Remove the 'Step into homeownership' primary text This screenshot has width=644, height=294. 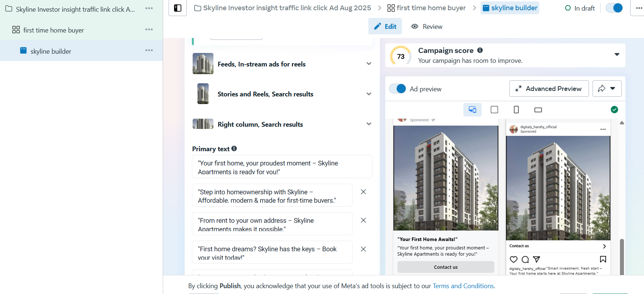[x=363, y=192]
